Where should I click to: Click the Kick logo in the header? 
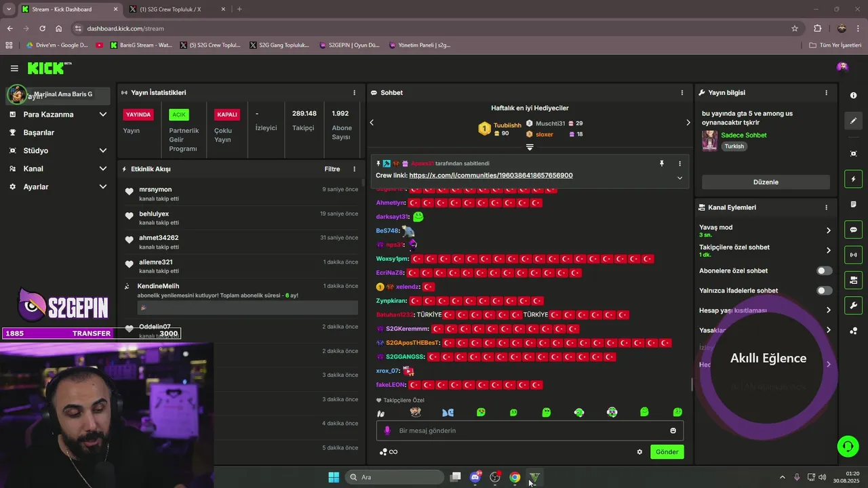tap(49, 68)
